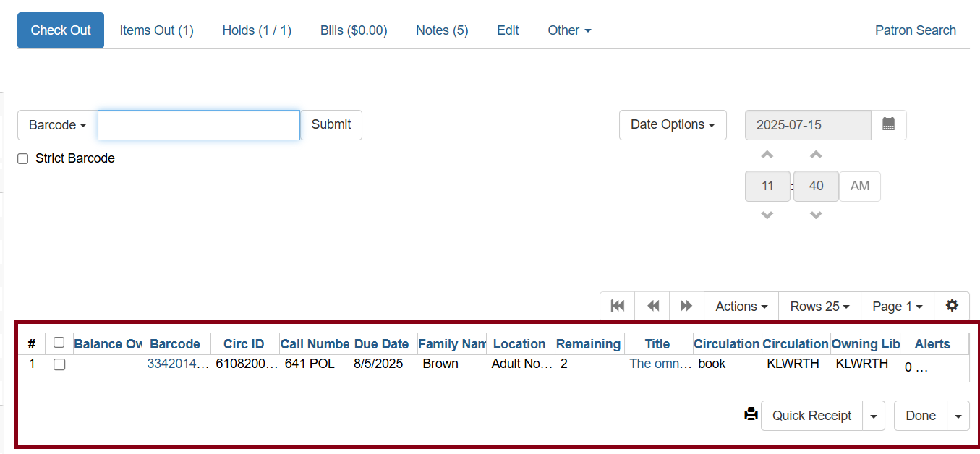Enable the Strict Barcode checkbox
The width and height of the screenshot is (980, 454).
[23, 159]
